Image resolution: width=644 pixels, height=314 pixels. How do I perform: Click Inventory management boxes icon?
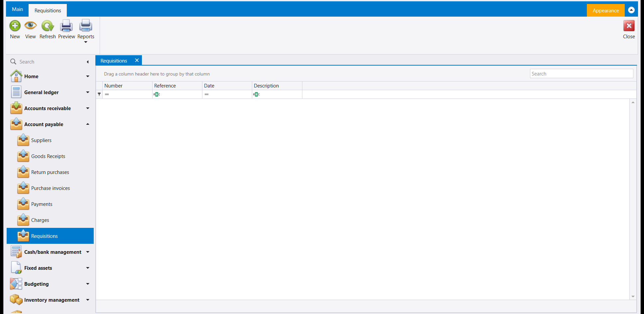(x=16, y=300)
